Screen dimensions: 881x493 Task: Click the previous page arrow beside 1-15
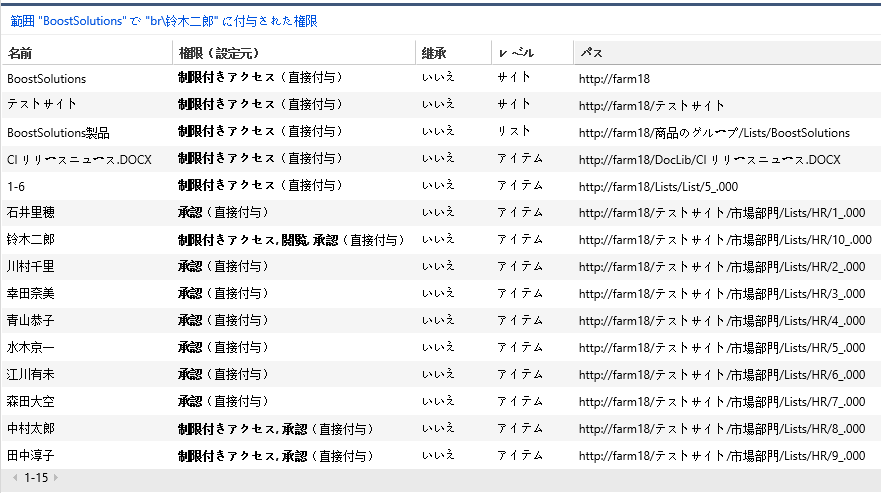[x=15, y=478]
